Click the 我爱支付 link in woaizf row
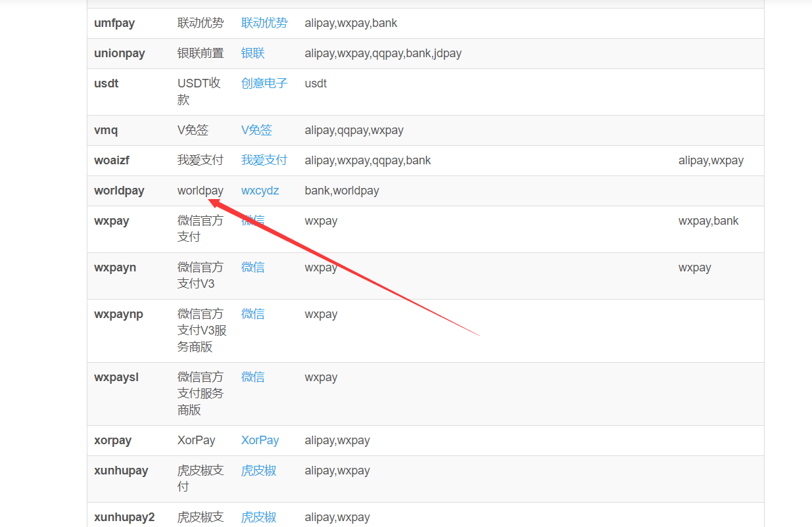The height and width of the screenshot is (527, 812). (264, 160)
